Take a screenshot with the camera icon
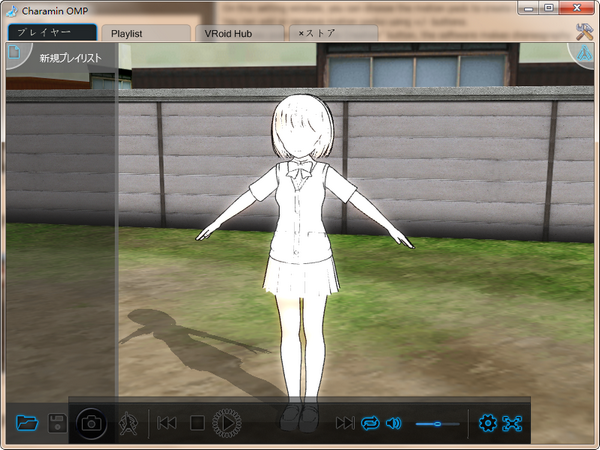Viewport: 600px width, 450px height. (92, 423)
